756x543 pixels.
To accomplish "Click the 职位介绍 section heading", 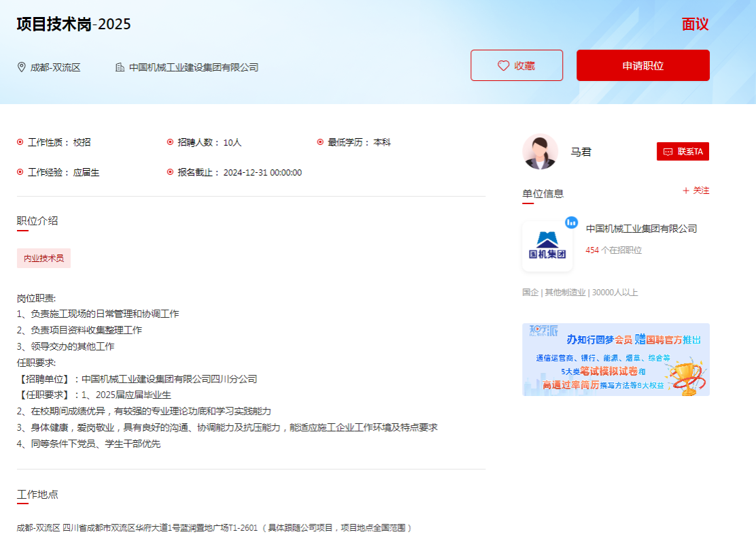I will point(37,220).
